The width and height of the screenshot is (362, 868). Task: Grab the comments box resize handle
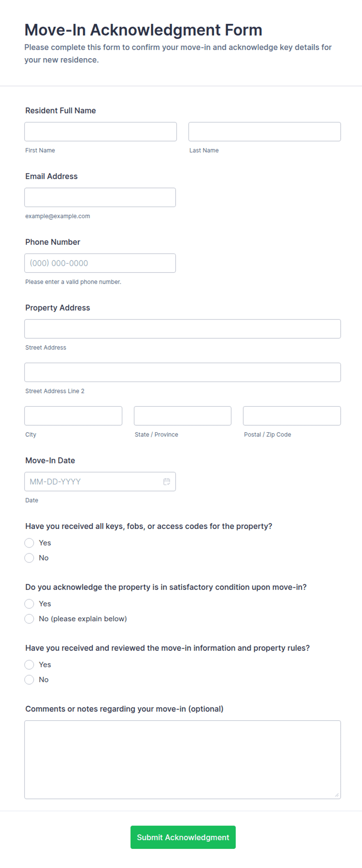337,795
